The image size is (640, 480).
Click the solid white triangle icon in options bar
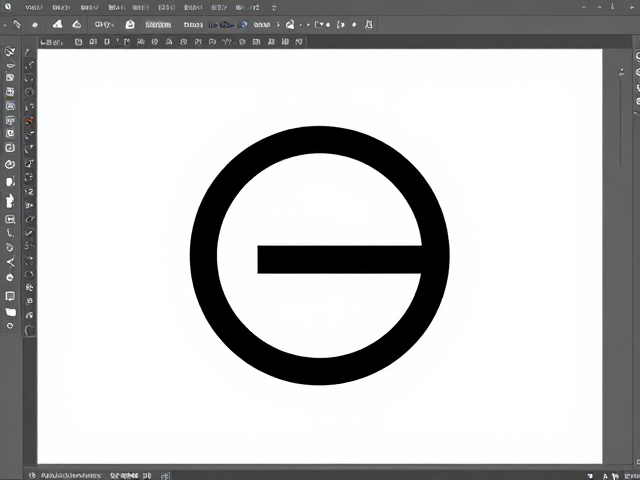57,24
